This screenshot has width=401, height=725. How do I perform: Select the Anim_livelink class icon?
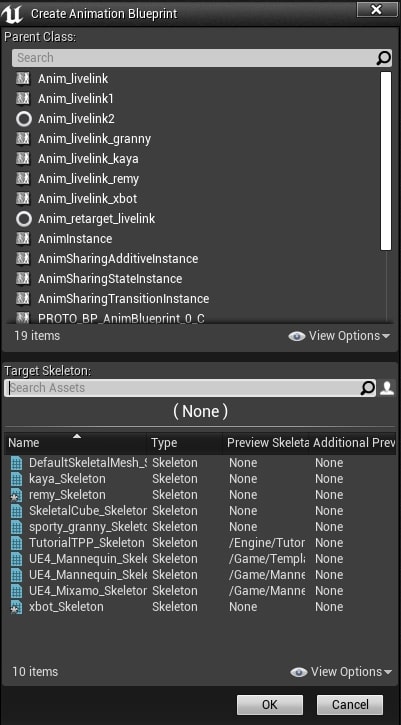point(23,79)
